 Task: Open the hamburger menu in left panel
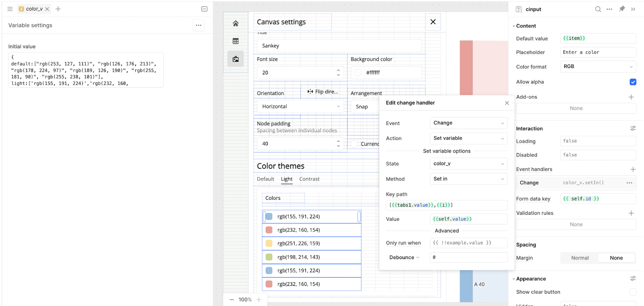10,9
